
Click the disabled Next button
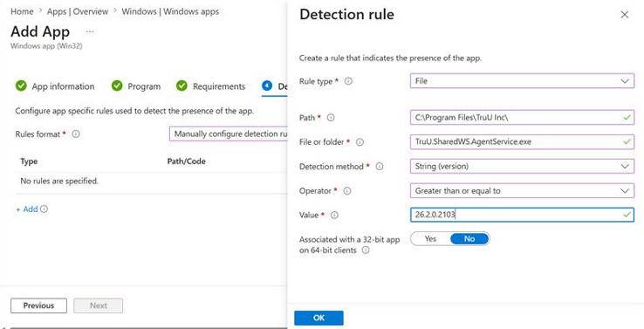[x=98, y=305]
